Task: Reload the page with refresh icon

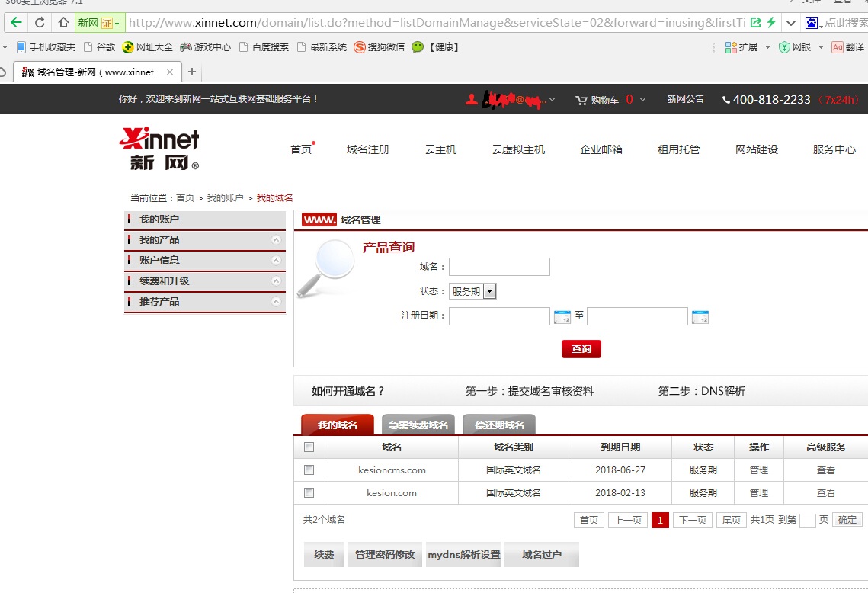Action: click(40, 23)
